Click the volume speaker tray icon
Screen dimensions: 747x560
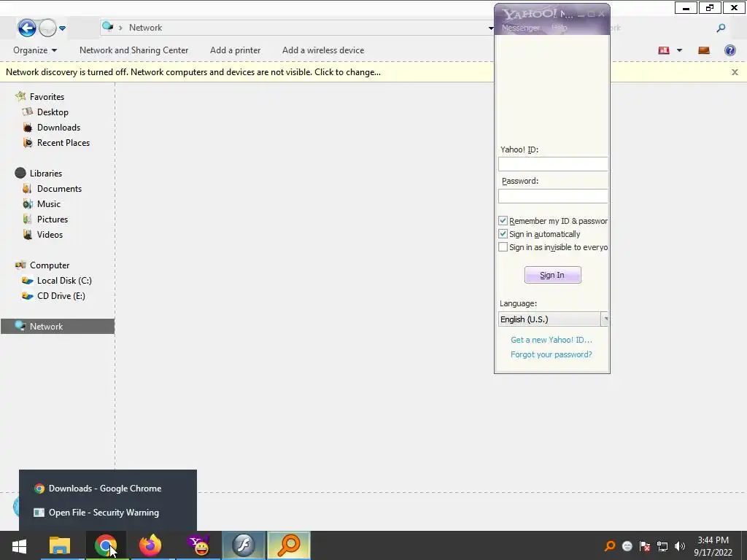(x=680, y=546)
